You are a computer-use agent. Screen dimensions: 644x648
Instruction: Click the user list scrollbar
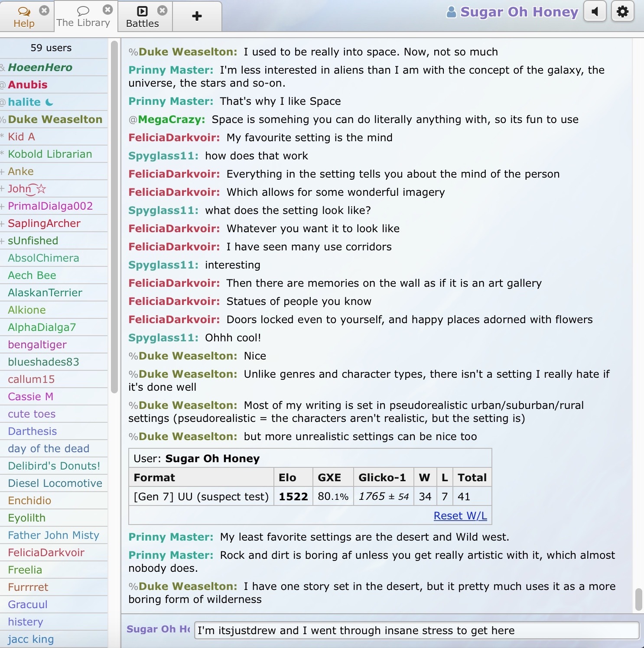(x=114, y=217)
